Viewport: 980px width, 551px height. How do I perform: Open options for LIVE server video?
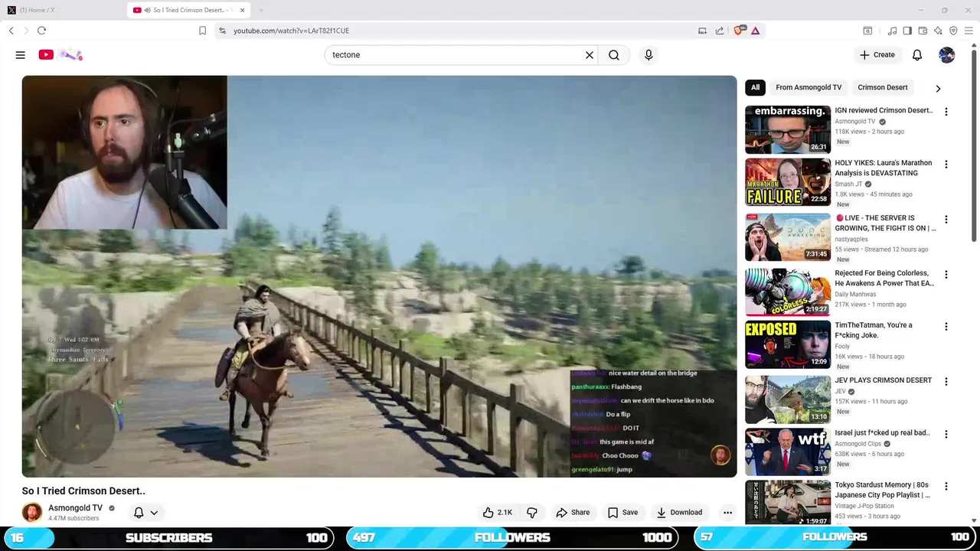[946, 220]
